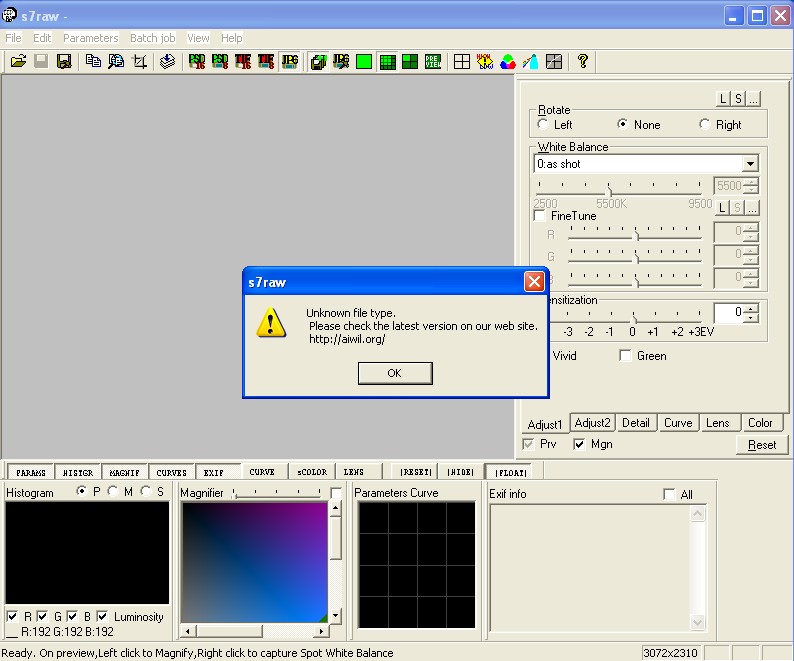Toggle the Luminosity histogram checkbox

[103, 617]
